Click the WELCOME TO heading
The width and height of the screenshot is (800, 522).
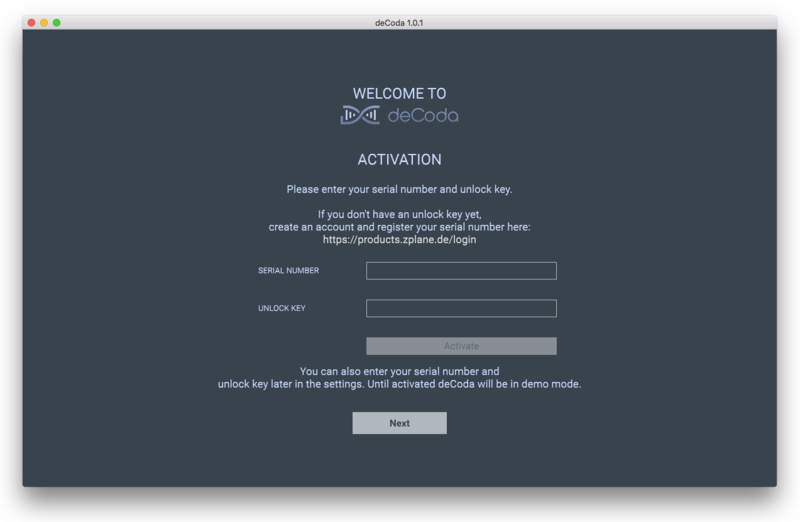tap(399, 93)
